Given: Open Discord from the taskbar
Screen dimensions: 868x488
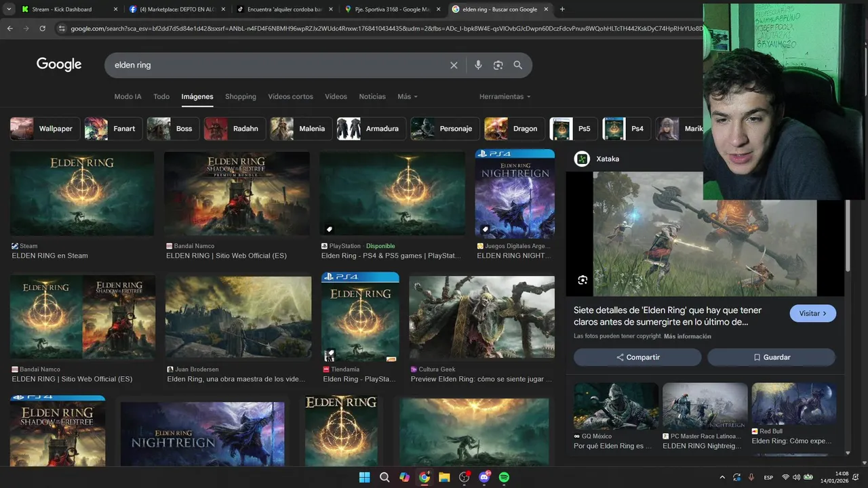Looking at the screenshot, I should tap(484, 477).
